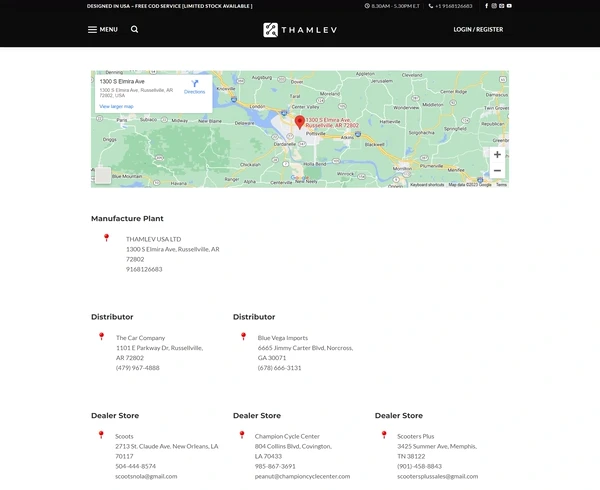Image resolution: width=600 pixels, height=490 pixels.
Task: Click the pin icon beside THAMLEV USA LTD
Action: click(106, 238)
